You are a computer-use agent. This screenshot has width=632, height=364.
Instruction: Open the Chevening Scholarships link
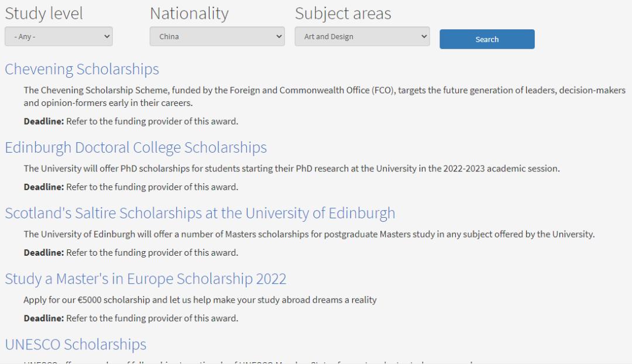pos(82,69)
